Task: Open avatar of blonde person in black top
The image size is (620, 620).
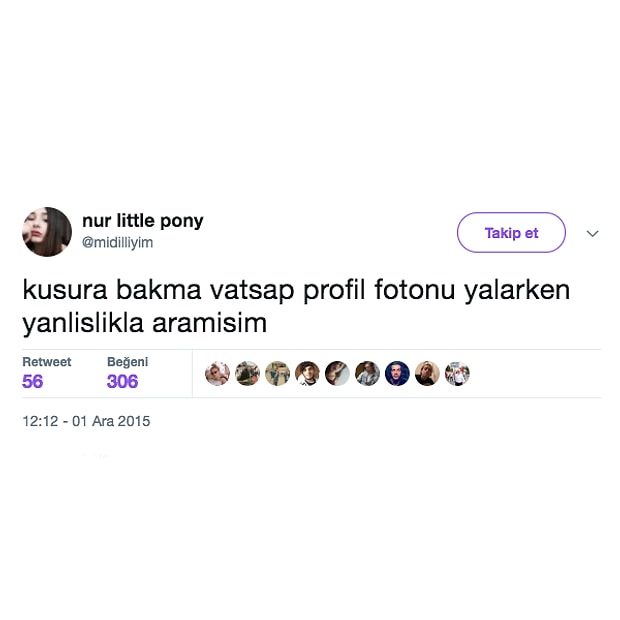Action: tap(427, 374)
